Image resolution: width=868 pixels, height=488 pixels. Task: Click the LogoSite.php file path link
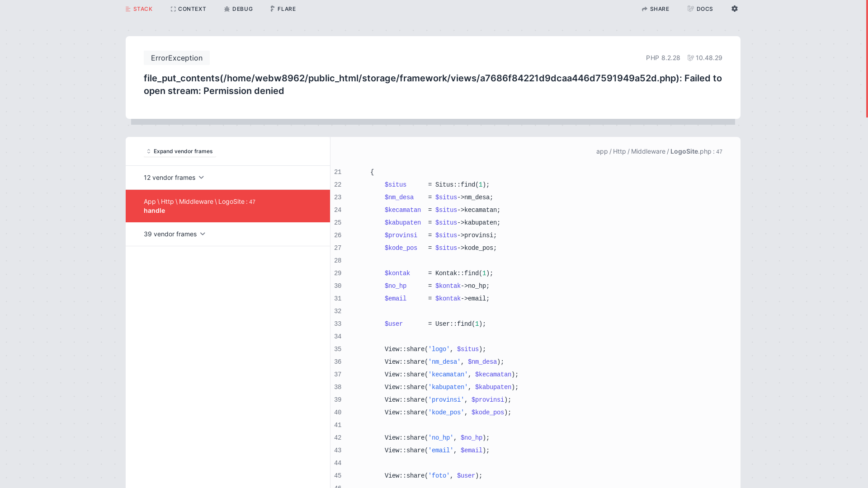[x=659, y=151]
